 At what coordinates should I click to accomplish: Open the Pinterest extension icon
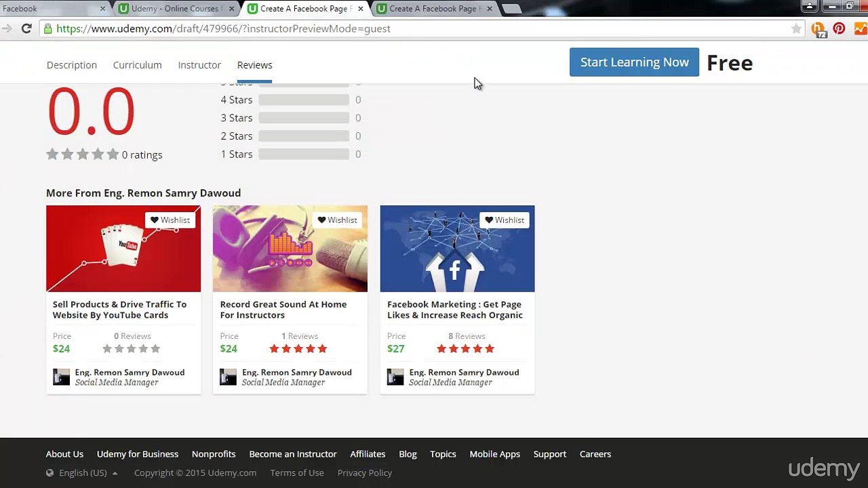(x=839, y=28)
